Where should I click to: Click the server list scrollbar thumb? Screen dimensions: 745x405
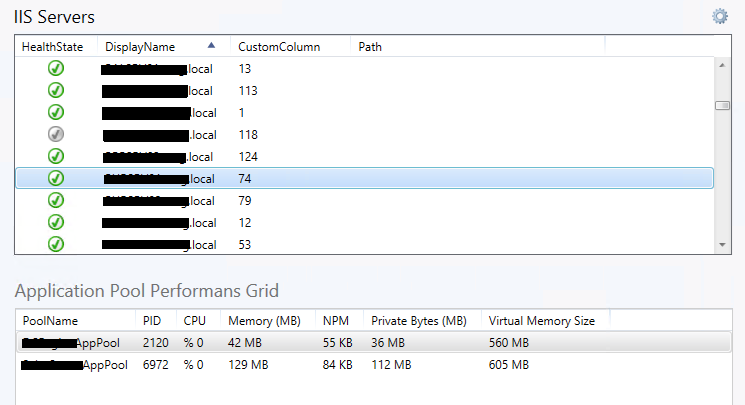[x=722, y=106]
